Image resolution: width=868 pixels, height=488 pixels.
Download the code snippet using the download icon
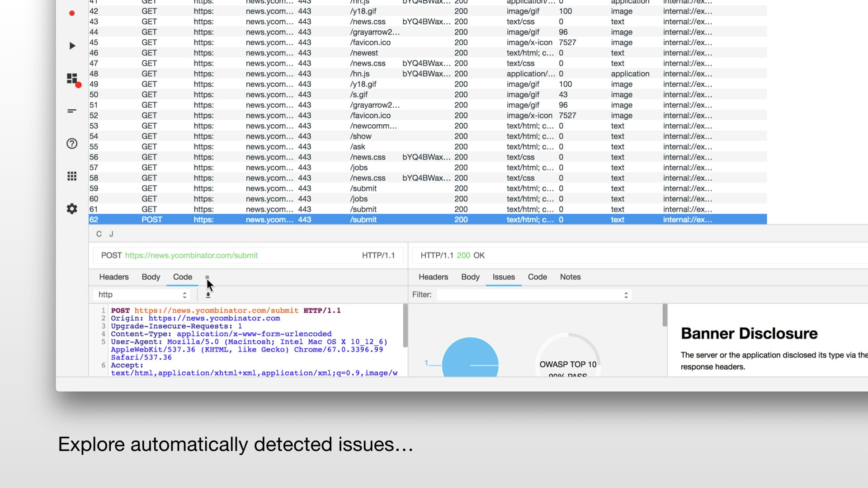[x=208, y=294]
